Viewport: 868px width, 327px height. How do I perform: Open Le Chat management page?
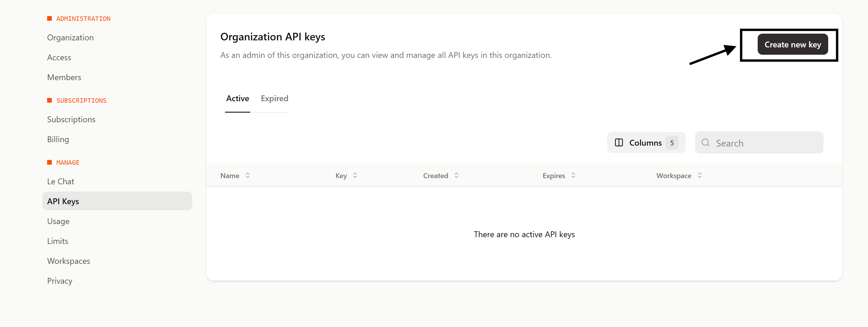61,182
